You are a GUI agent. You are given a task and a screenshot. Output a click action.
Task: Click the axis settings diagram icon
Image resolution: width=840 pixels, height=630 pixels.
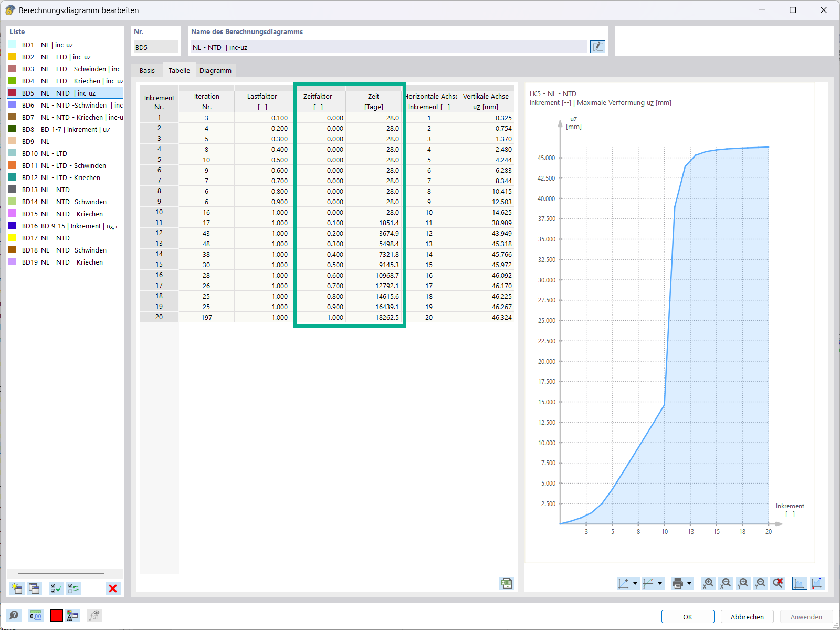click(x=624, y=583)
